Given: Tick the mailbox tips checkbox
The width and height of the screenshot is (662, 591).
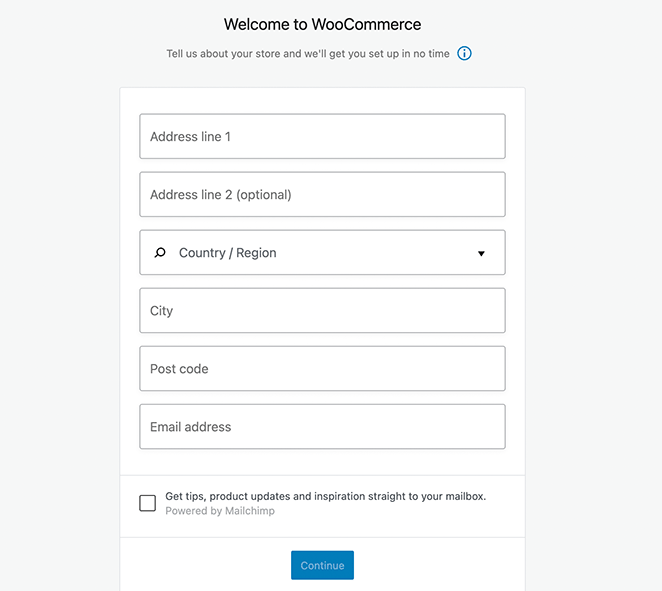Looking at the screenshot, I should 148,503.
